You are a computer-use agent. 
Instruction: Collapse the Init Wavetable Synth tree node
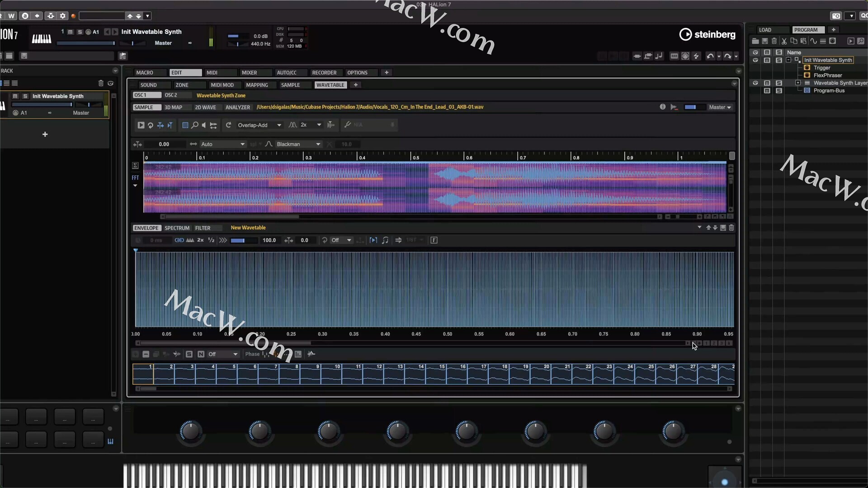click(788, 60)
